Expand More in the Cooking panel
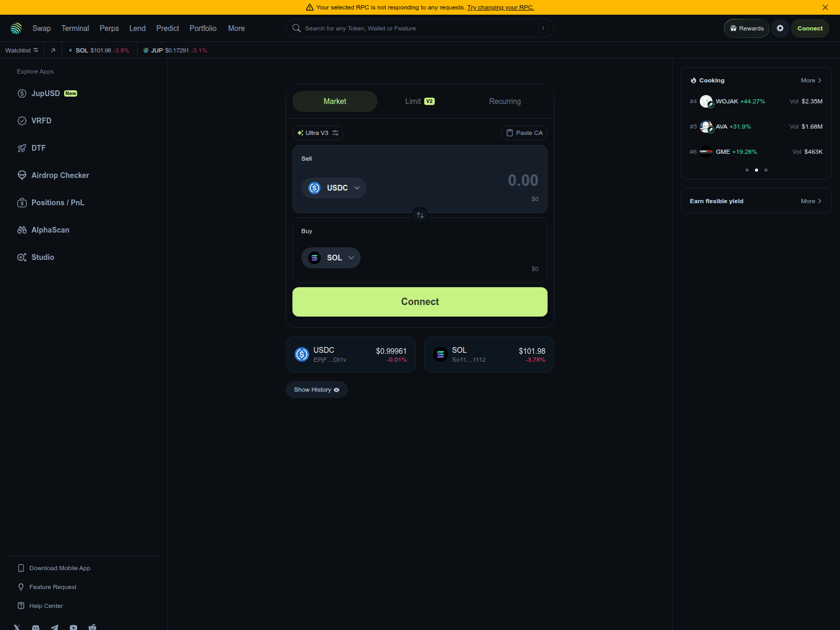The image size is (840, 630). click(x=811, y=80)
